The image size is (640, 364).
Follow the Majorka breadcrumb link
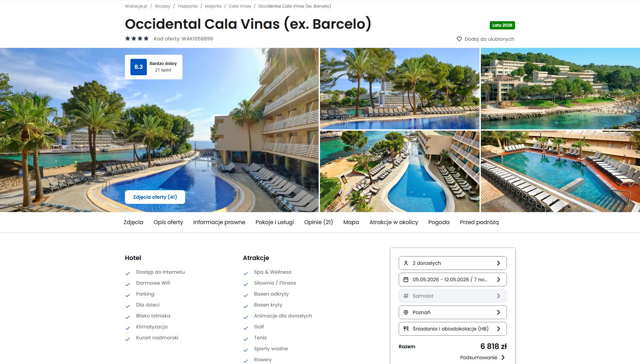click(213, 6)
